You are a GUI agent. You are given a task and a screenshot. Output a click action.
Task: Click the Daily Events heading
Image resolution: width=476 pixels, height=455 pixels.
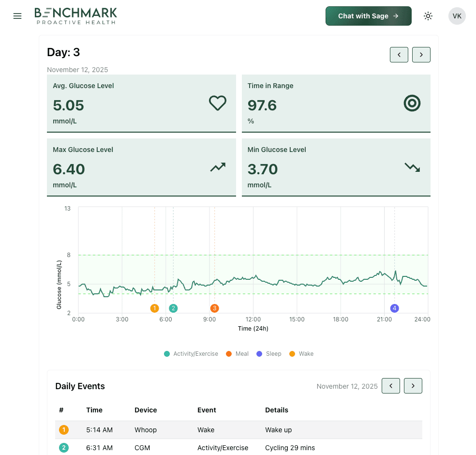tap(80, 386)
